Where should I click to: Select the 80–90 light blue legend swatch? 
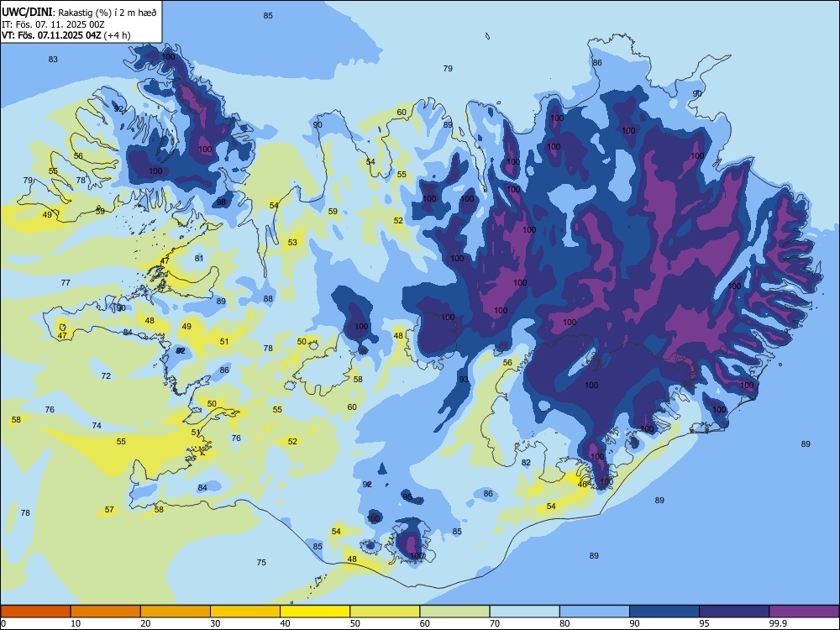click(x=594, y=612)
